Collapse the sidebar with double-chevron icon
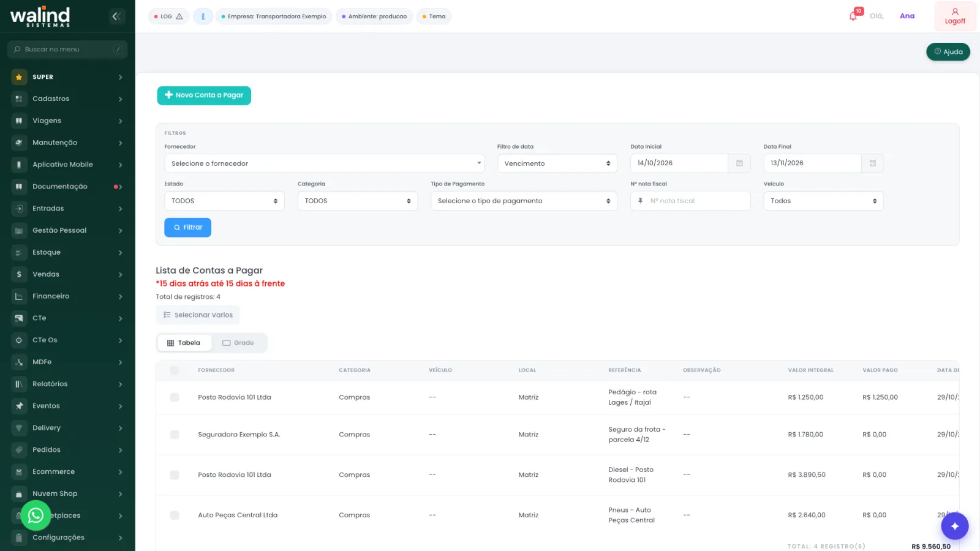This screenshot has width=980, height=551. [116, 17]
